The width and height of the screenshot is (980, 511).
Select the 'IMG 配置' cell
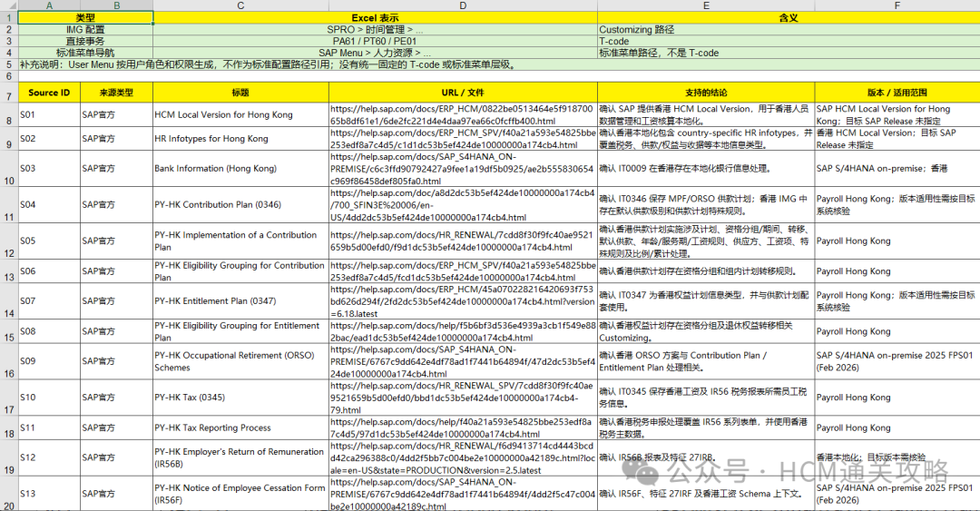[x=85, y=29]
